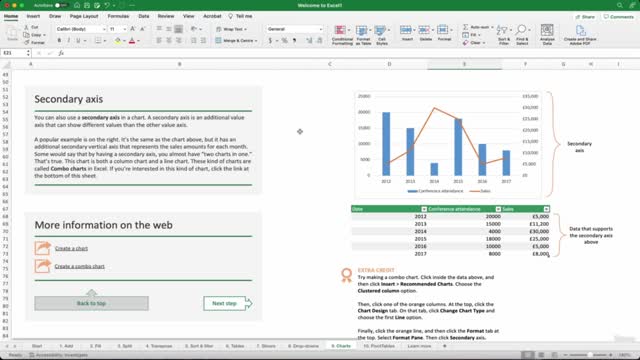
Task: Open the Create a combo chart link
Action: pos(80,266)
